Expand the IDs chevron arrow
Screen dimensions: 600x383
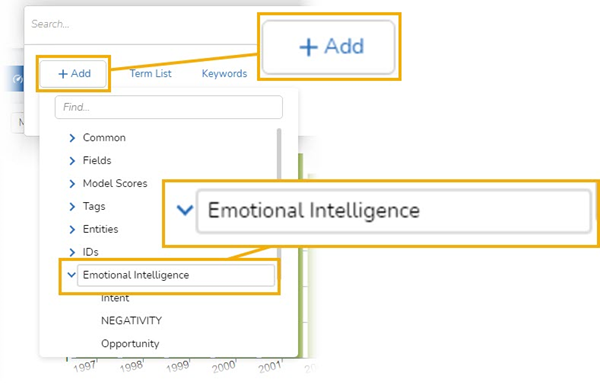[x=72, y=252]
